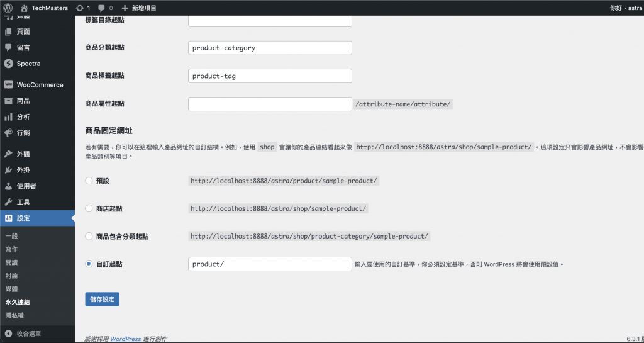Click the 你好, astra account link

point(627,8)
